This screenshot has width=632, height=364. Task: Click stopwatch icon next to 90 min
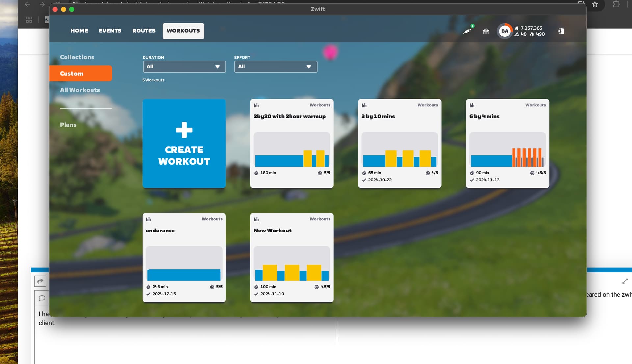point(472,173)
